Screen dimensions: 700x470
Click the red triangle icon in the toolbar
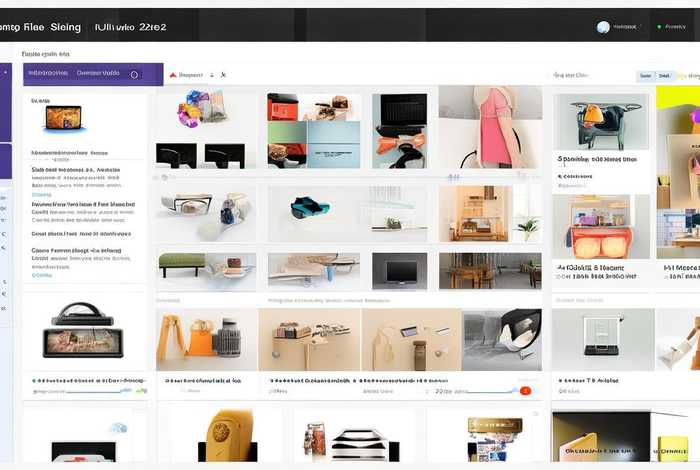173,75
